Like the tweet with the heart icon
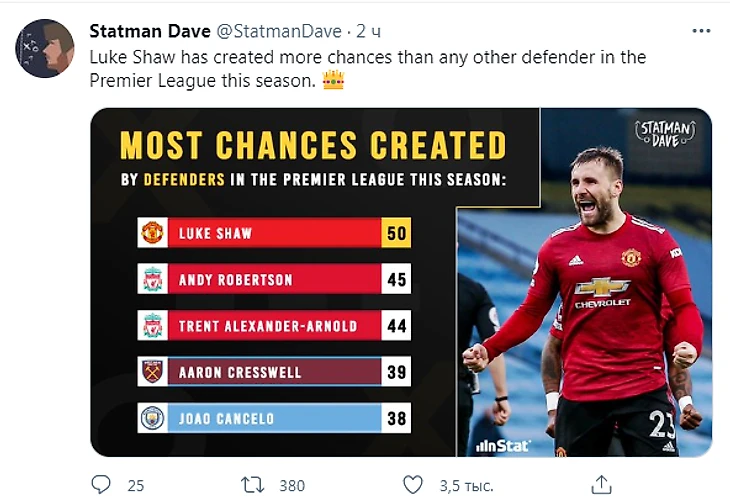This screenshot has width=730, height=502. pos(412,485)
